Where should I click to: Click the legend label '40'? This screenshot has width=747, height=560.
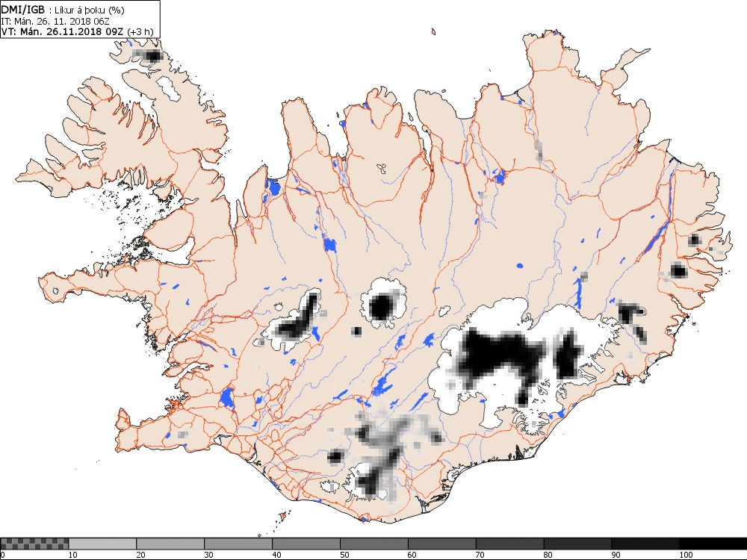click(276, 555)
